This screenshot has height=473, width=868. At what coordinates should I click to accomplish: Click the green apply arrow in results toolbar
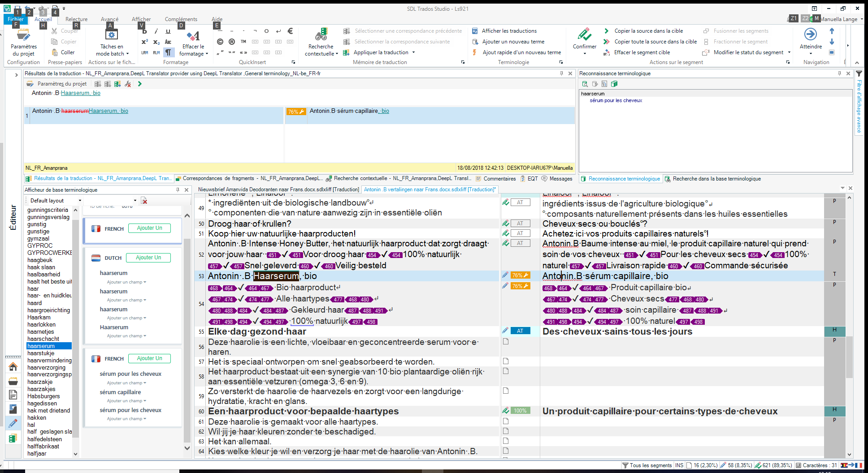click(x=140, y=84)
